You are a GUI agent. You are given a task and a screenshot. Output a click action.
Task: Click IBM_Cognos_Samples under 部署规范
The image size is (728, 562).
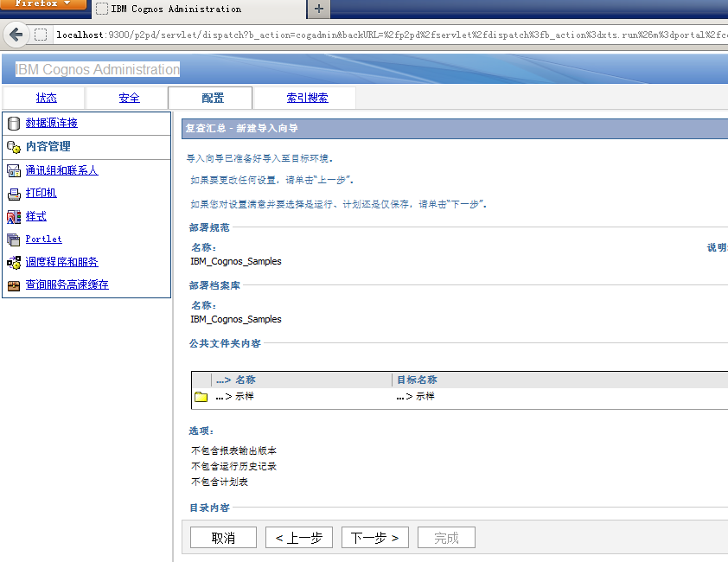236,261
